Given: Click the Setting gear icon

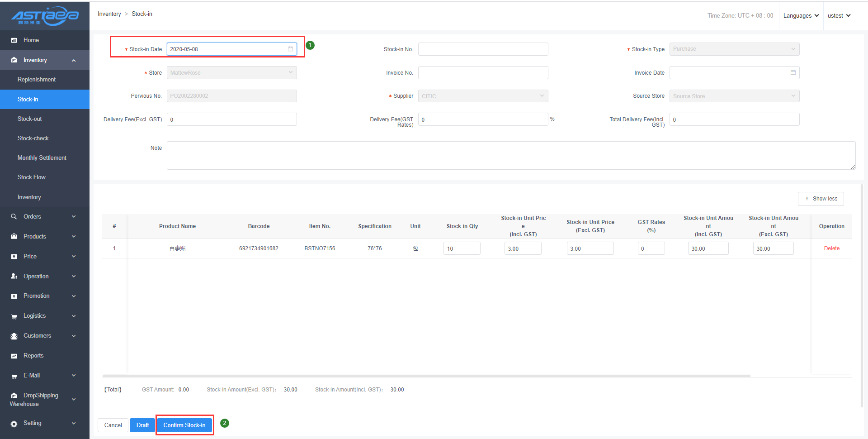Looking at the screenshot, I should 14,424.
